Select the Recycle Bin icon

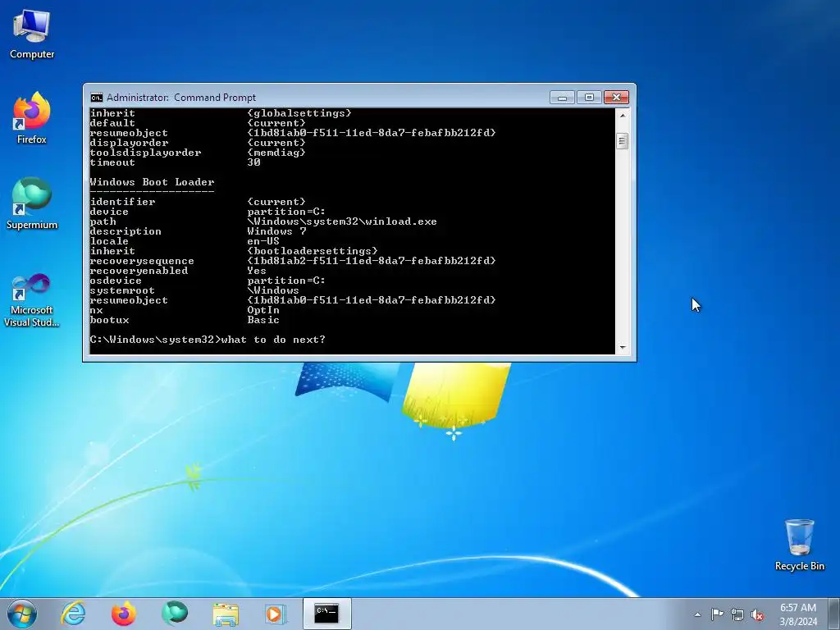click(799, 545)
